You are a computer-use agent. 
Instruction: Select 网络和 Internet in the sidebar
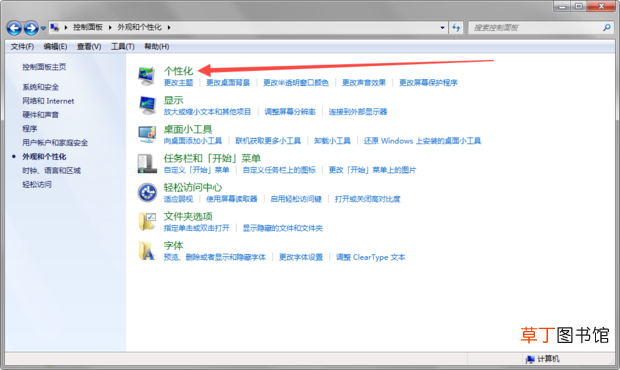point(48,101)
